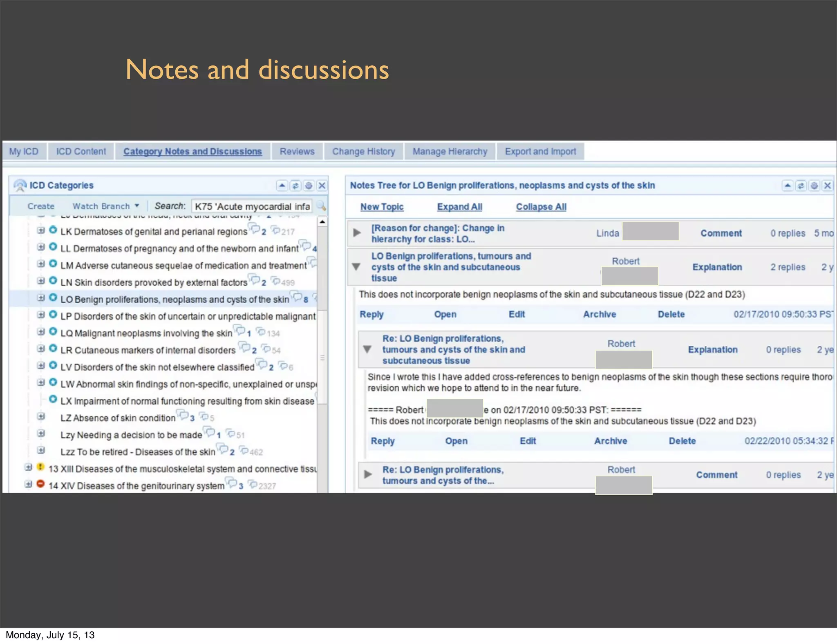
Task: Click LV blue circle status icon
Action: 53,365
